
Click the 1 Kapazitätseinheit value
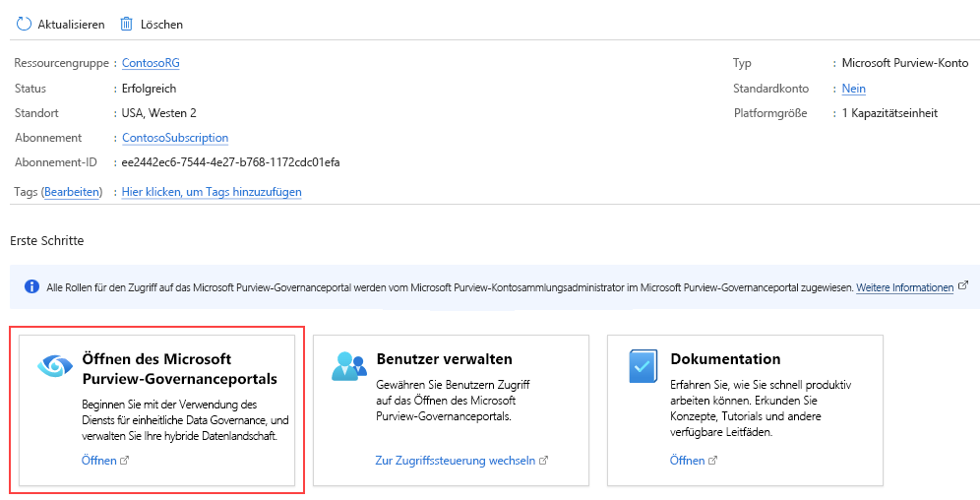pyautogui.click(x=890, y=113)
